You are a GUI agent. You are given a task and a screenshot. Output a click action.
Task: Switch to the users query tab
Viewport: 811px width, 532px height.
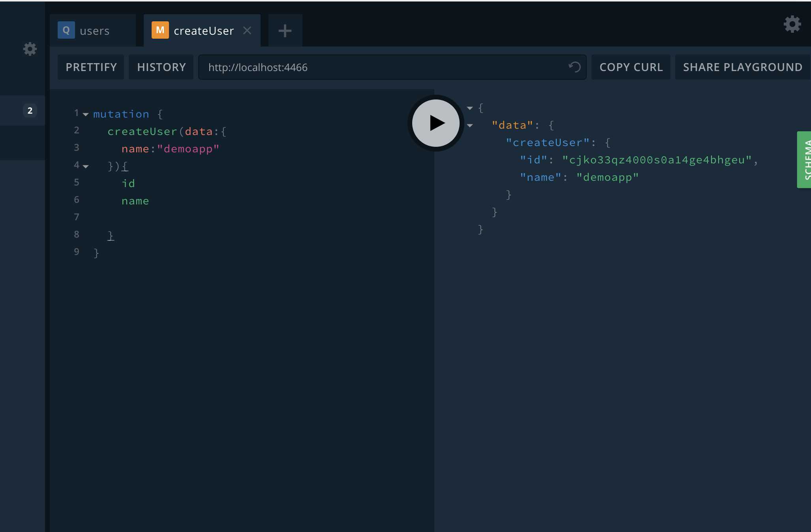[93, 30]
